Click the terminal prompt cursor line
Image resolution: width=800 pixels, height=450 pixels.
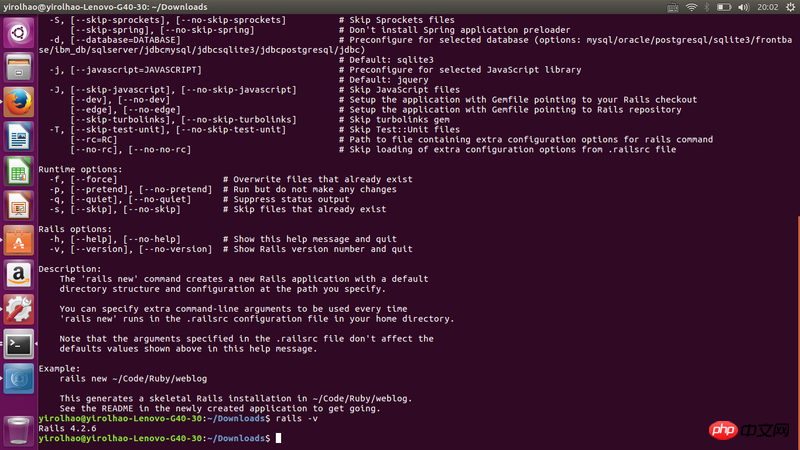[160, 438]
